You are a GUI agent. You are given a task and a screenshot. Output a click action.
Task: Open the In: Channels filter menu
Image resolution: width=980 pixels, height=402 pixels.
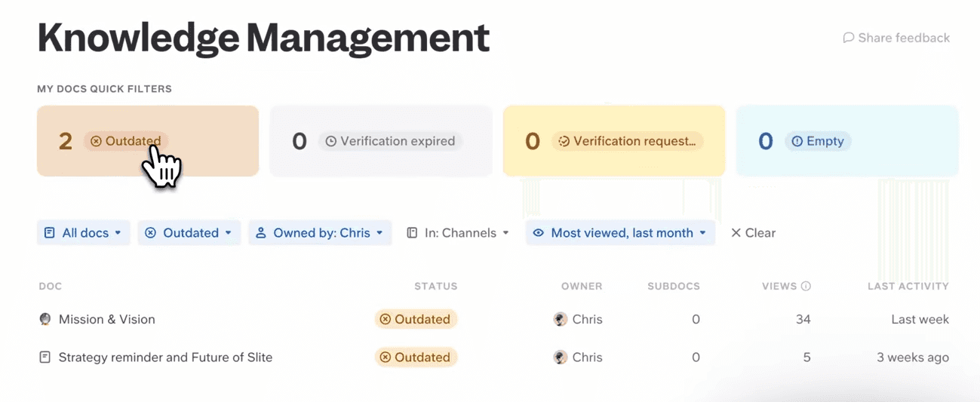click(458, 233)
